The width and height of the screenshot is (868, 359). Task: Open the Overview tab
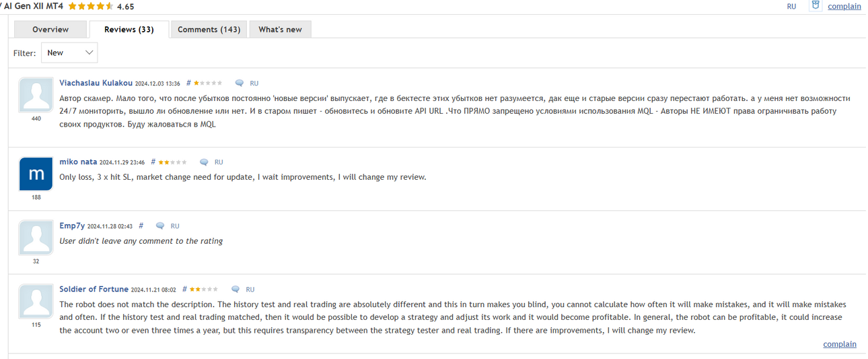[50, 30]
